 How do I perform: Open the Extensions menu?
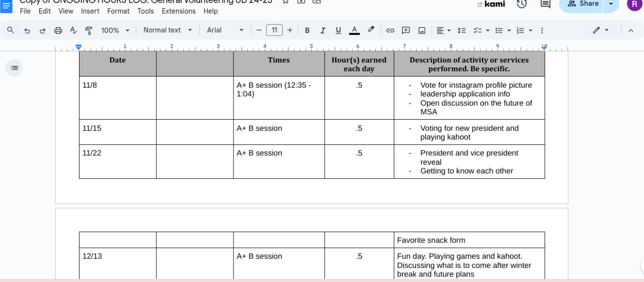pyautogui.click(x=179, y=11)
